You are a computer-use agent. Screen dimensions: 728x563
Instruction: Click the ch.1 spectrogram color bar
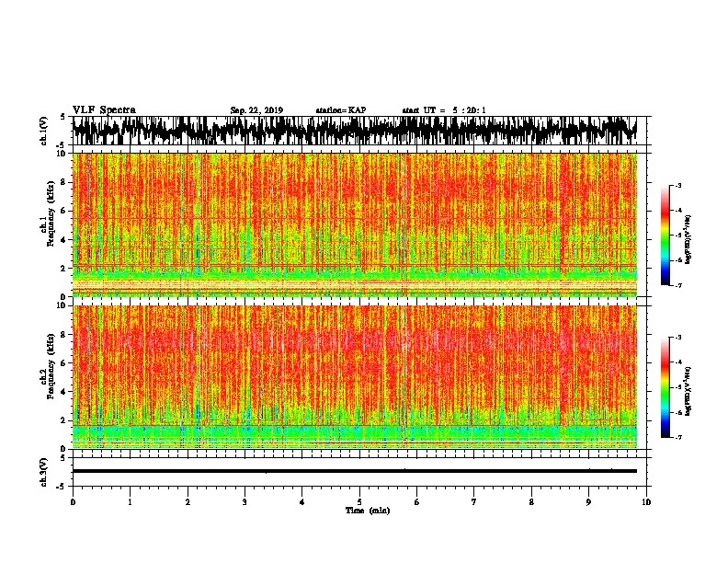665,236
